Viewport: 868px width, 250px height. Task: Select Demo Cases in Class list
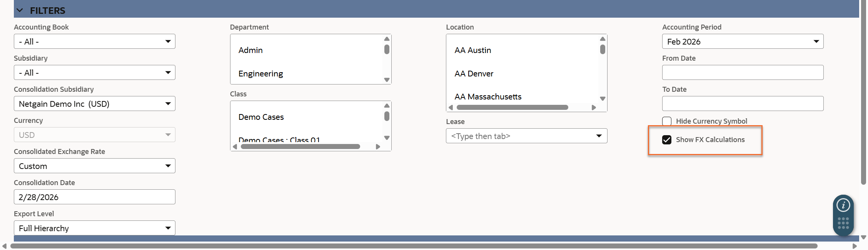[x=261, y=117]
